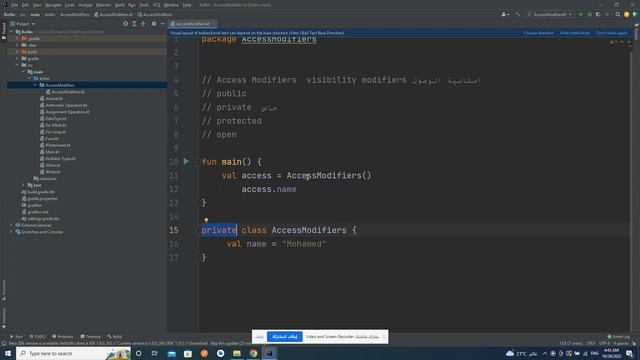Image resolution: width=640 pixels, height=360 pixels.
Task: Select settings.gradle.kts file in tree
Action: pos(40,218)
